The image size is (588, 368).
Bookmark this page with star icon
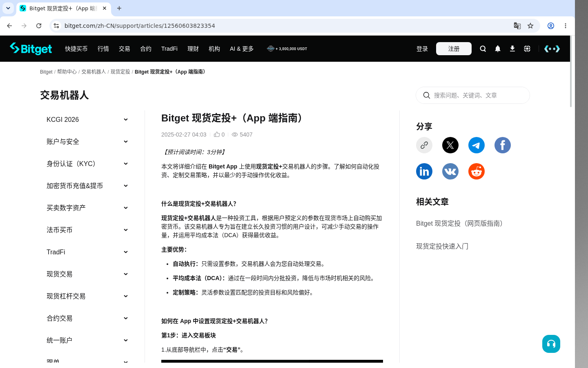click(530, 26)
